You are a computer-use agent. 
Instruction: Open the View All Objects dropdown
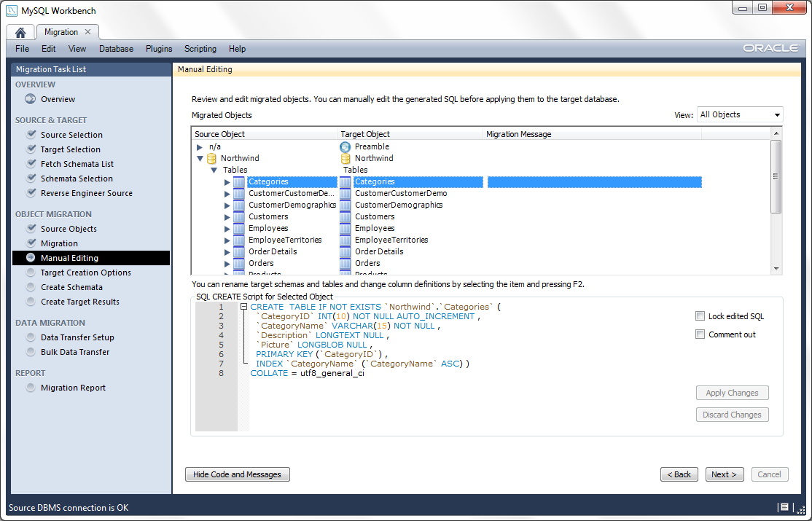tap(739, 115)
